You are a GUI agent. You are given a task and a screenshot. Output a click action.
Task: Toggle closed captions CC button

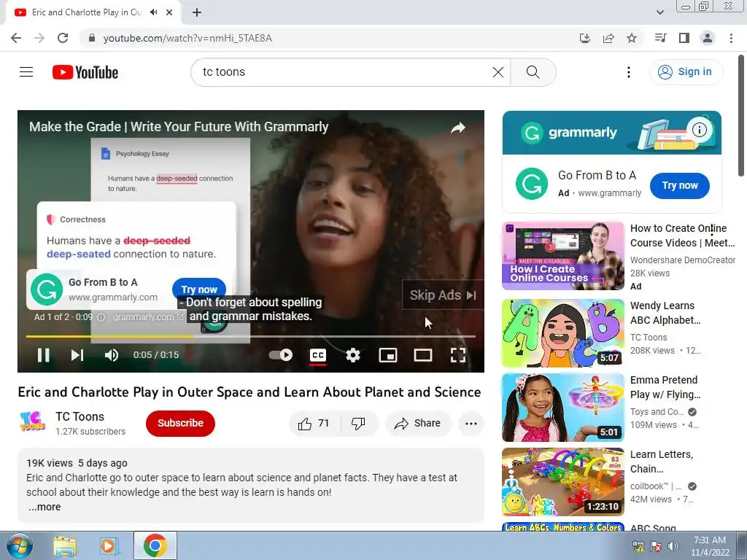[x=318, y=355]
